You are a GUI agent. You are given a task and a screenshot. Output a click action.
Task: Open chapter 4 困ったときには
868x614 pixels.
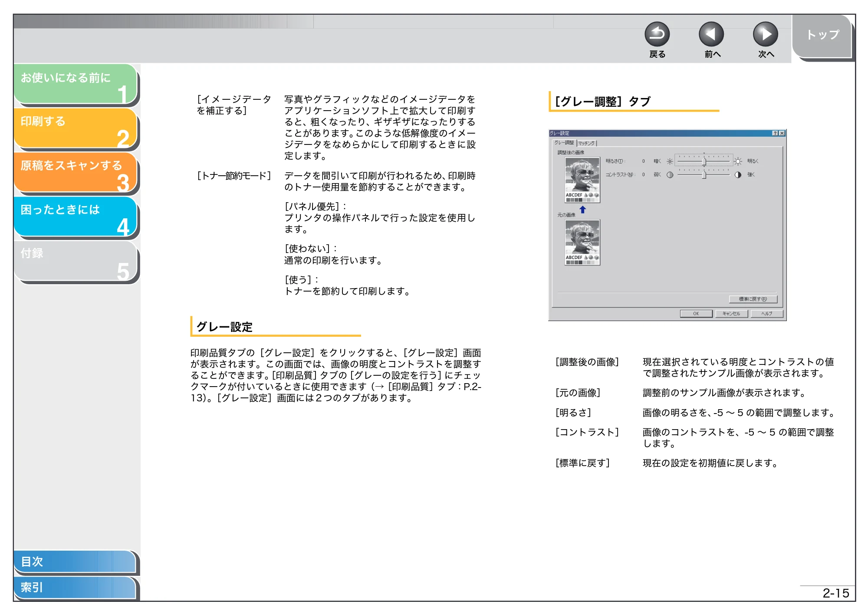[76, 217]
